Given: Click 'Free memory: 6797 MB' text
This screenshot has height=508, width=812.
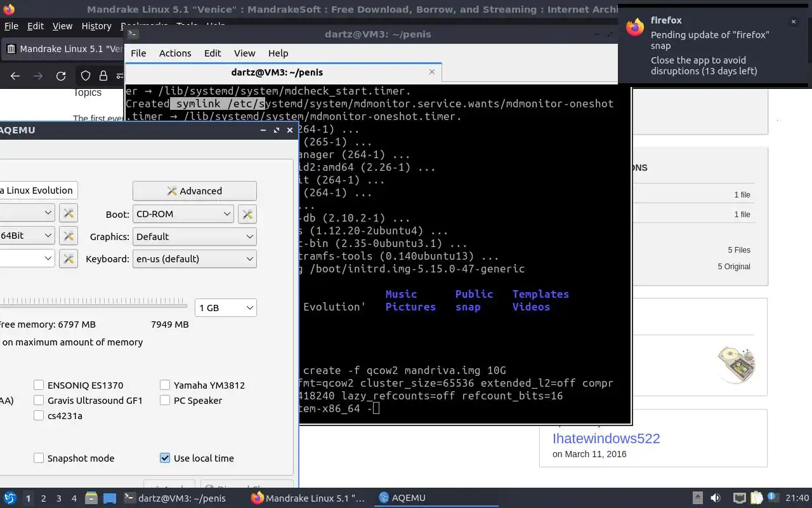Looking at the screenshot, I should click(48, 324).
